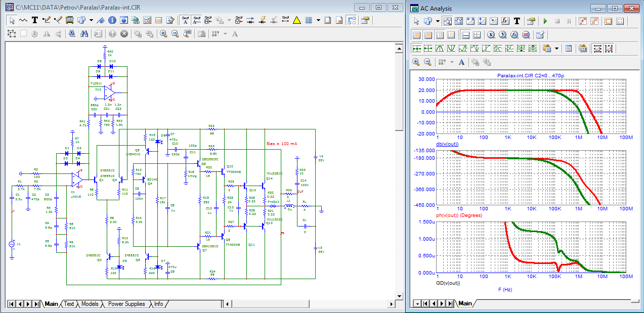Open the Power Supplies tab
Image resolution: width=644 pixels, height=313 pixels.
(x=126, y=304)
